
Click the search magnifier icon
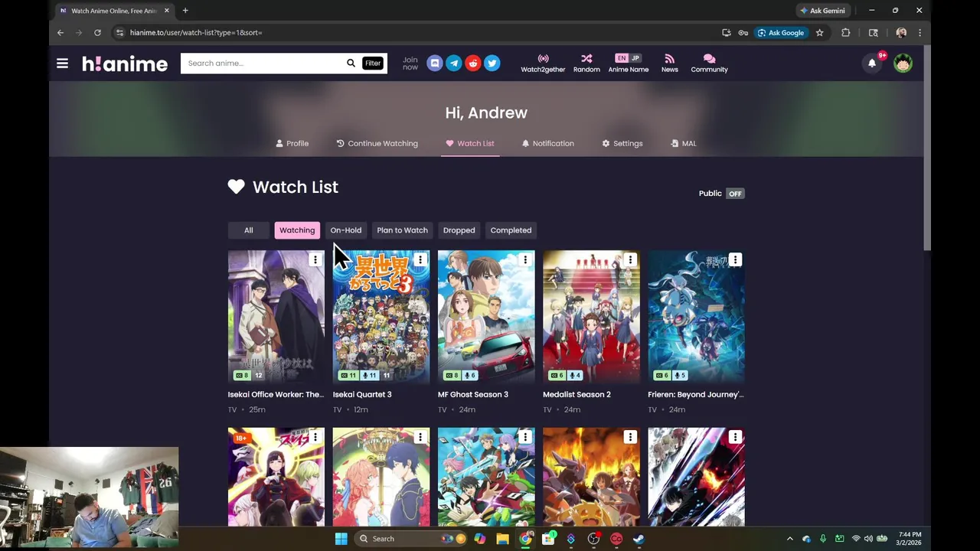point(351,64)
